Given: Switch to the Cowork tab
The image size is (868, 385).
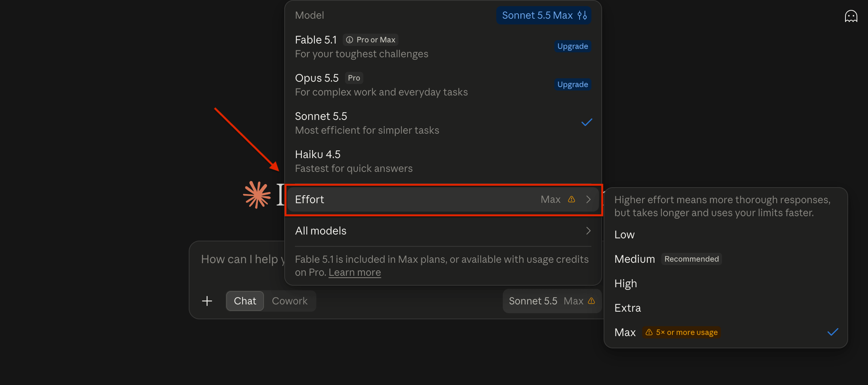Looking at the screenshot, I should point(290,301).
